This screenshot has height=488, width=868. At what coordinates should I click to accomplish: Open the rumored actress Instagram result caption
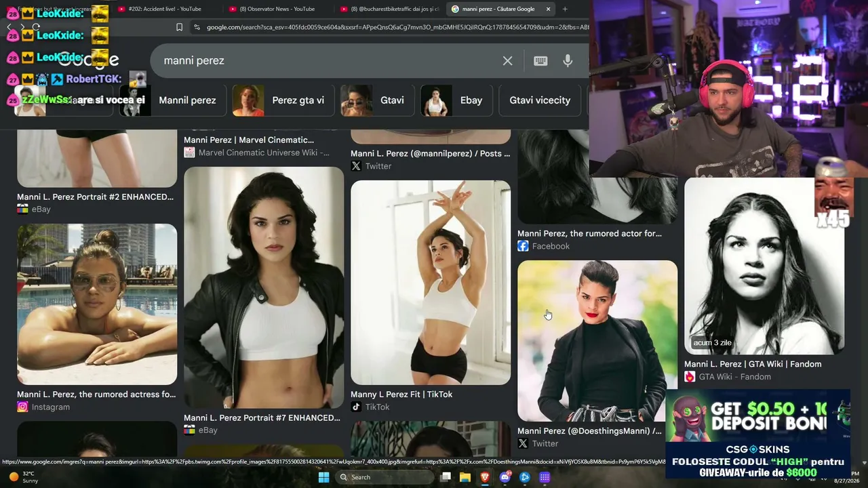point(96,394)
